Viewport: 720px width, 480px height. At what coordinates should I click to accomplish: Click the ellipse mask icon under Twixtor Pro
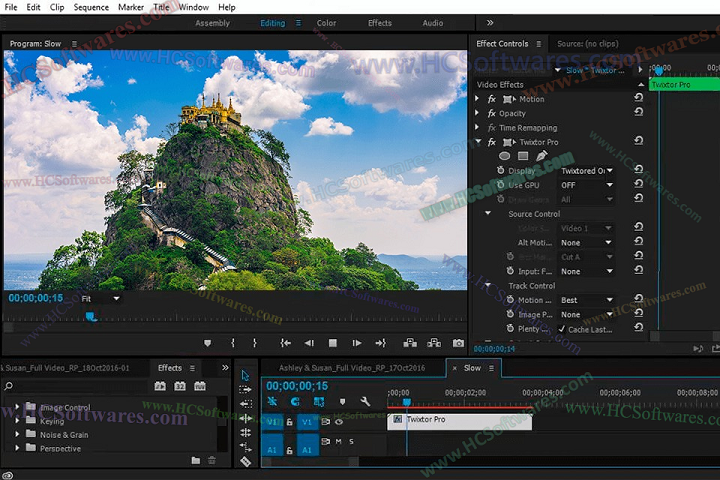[504, 156]
